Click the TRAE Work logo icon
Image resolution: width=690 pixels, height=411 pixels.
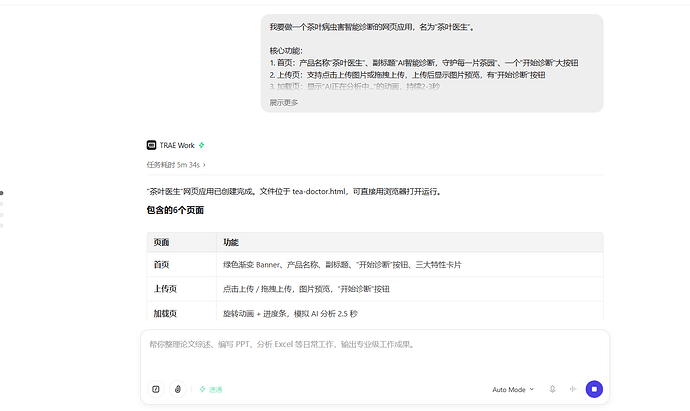point(151,145)
